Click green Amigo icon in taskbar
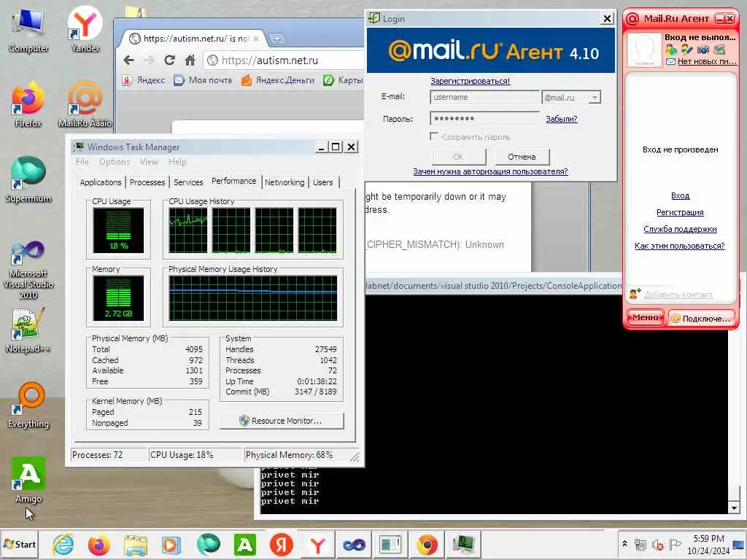The image size is (747, 560). click(245, 544)
